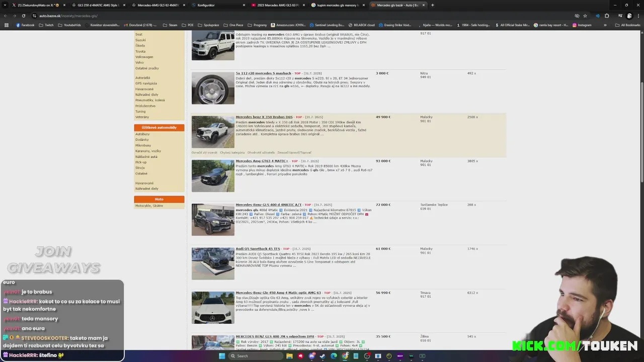Open the wheel rim listing thumbnail
This screenshot has width=644, height=362.
(x=213, y=88)
